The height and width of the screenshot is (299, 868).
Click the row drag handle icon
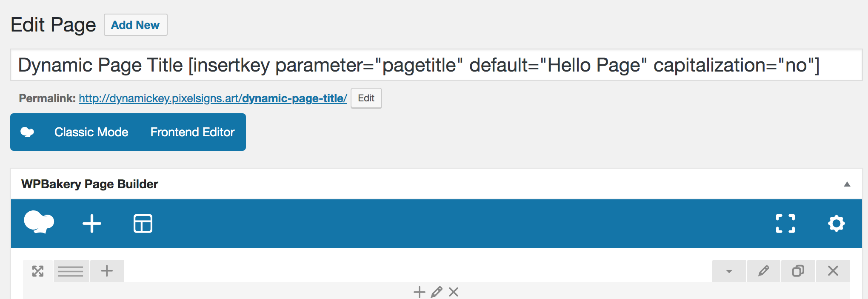38,271
